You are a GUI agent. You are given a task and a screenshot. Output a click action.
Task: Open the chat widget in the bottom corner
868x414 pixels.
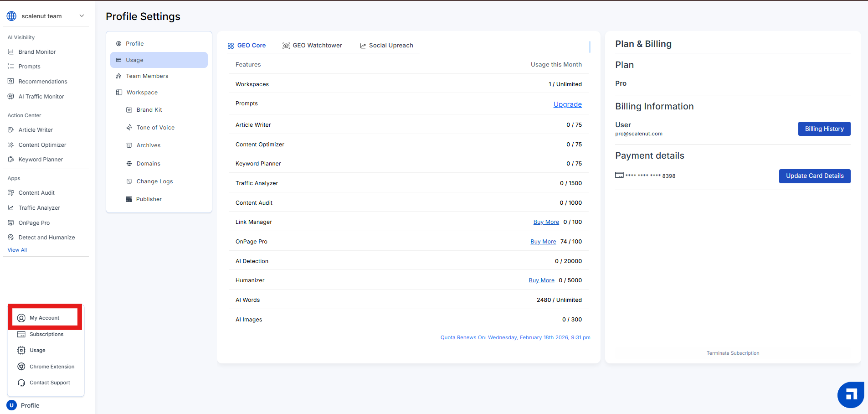[850, 394]
